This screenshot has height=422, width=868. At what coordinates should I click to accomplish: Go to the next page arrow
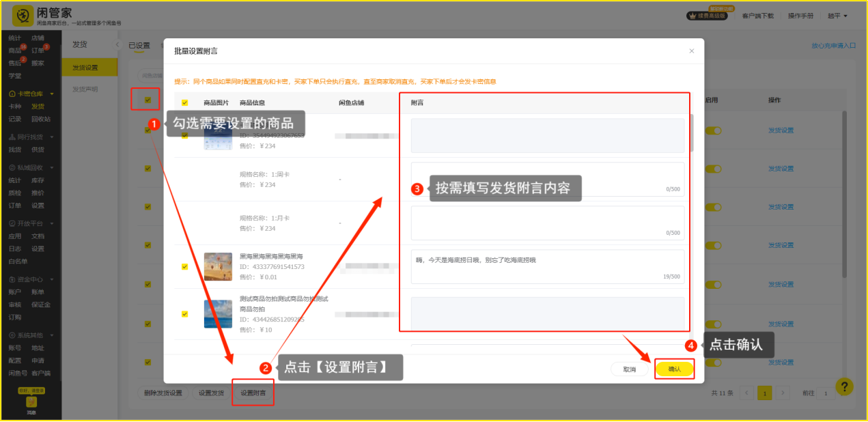(783, 393)
